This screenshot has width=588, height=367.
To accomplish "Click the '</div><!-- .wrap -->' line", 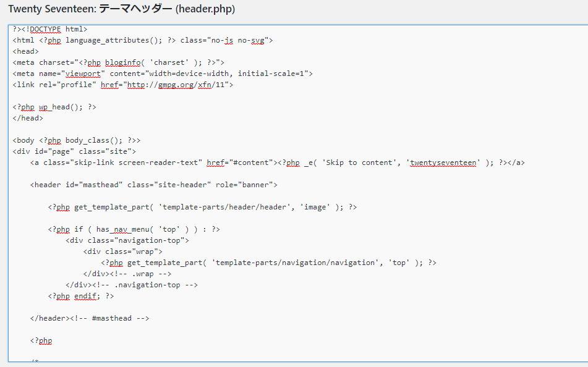I will pyautogui.click(x=127, y=274).
